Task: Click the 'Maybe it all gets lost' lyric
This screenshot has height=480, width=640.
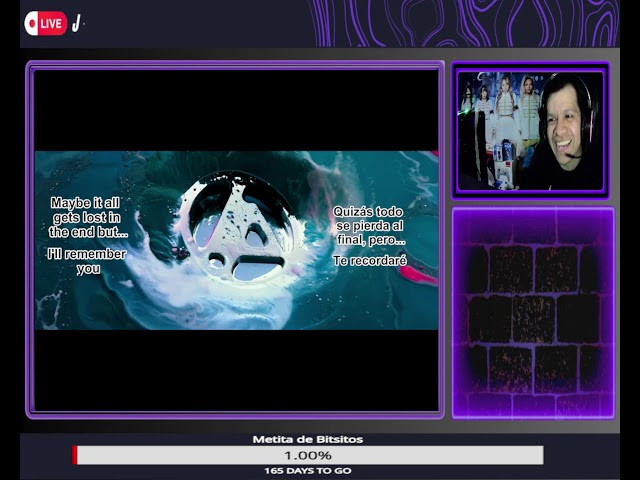Action: pos(88,217)
